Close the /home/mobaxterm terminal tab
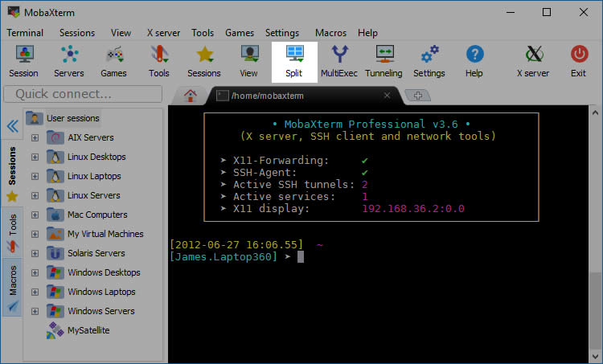The height and width of the screenshot is (364, 603). 387,96
